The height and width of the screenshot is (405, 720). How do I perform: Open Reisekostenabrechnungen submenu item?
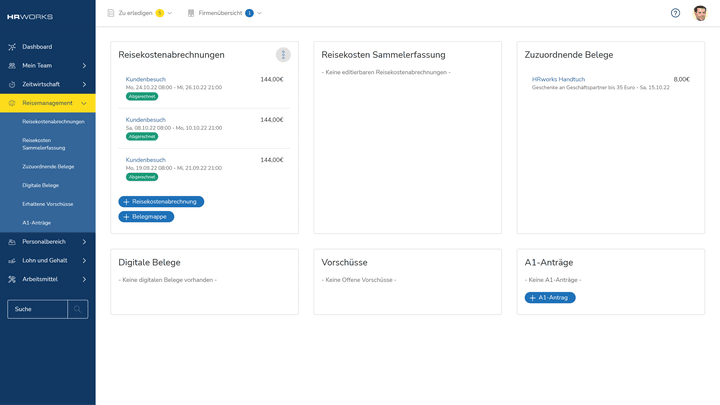[x=53, y=122]
